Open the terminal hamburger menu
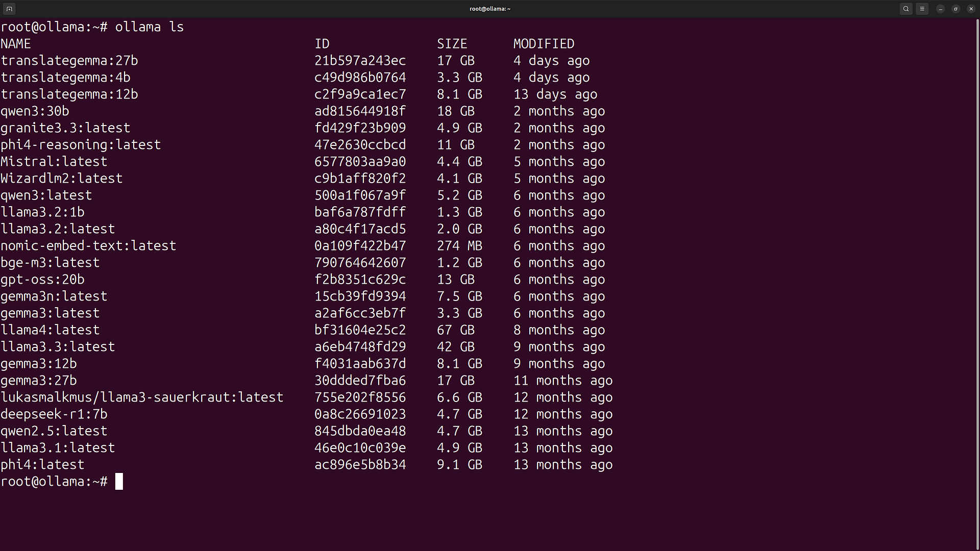 [922, 9]
